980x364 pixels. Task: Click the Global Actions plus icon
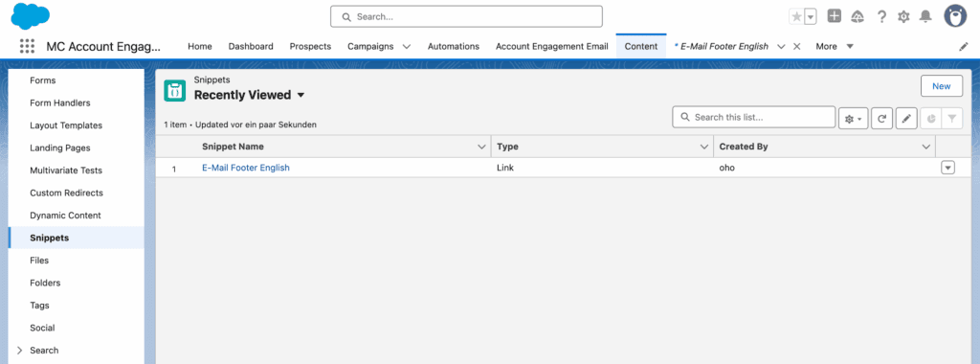point(834,16)
